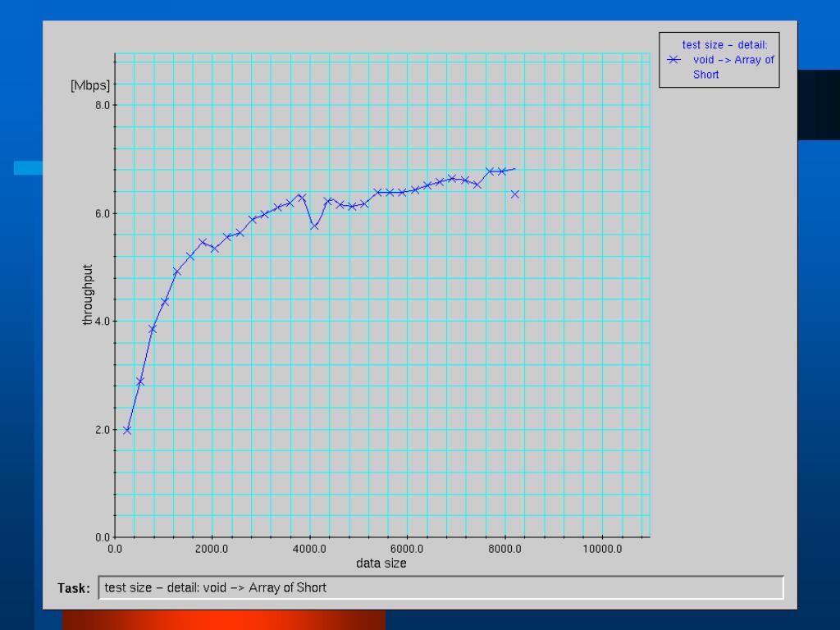Click the data marker just below 5.0 Mbps
The height and width of the screenshot is (630, 840).
[x=177, y=272]
